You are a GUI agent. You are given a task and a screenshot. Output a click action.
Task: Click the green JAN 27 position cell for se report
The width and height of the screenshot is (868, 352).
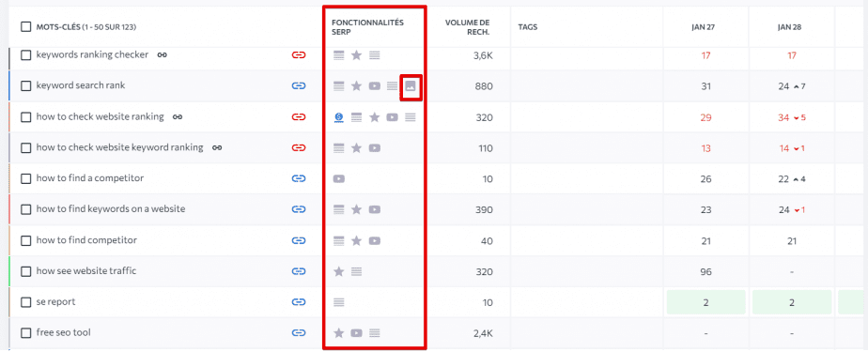(705, 302)
